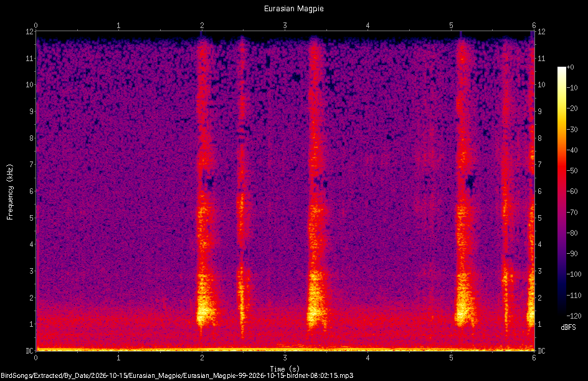Image resolution: width=588 pixels, height=381 pixels.
Task: Click the "dBFS" label under the color scale
Action: [x=568, y=327]
